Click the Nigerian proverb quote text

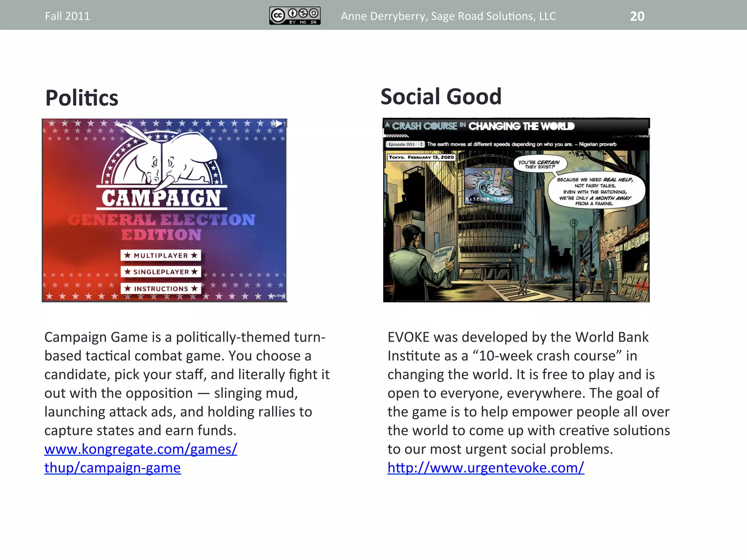[522, 144]
